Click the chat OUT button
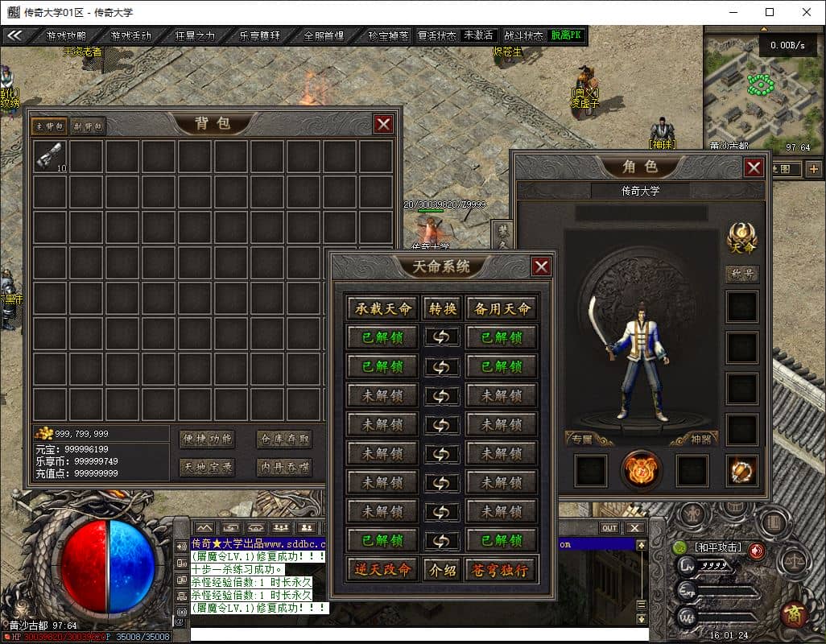The width and height of the screenshot is (826, 644). (x=609, y=527)
